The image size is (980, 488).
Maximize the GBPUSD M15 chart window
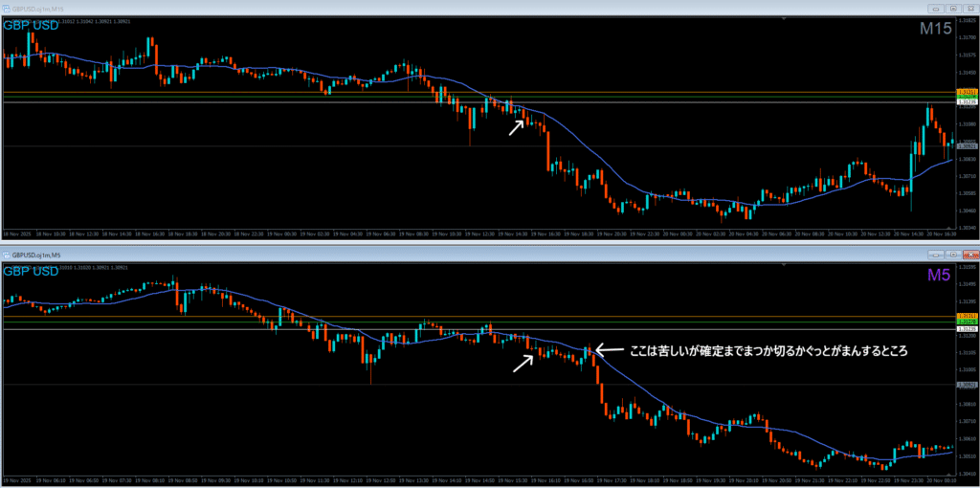(x=953, y=8)
